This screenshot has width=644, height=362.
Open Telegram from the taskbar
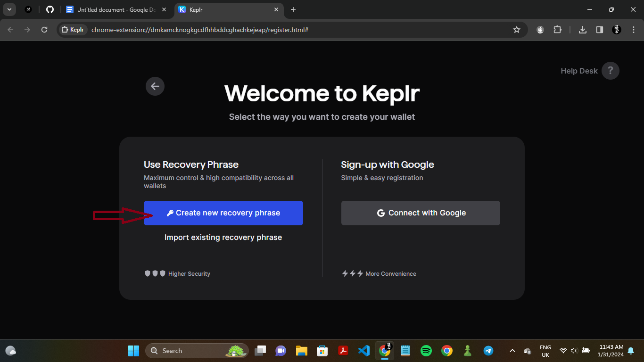(x=488, y=351)
